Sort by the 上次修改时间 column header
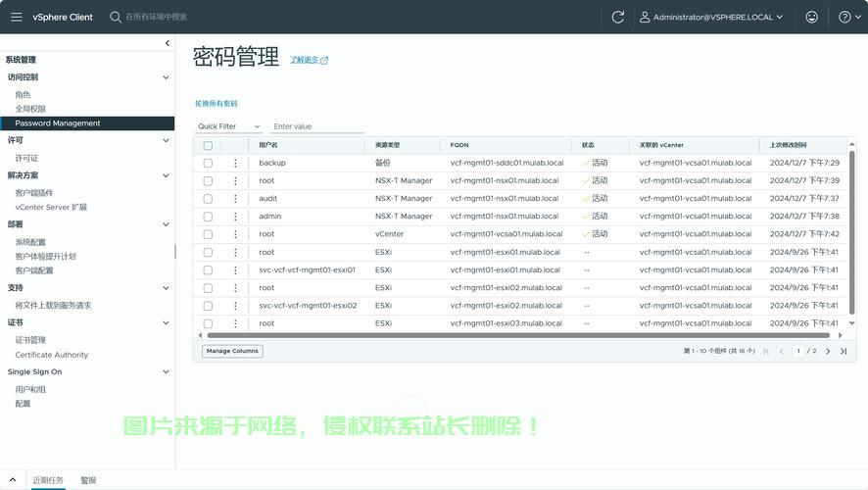Screen dimensions: 868x490 (788, 145)
